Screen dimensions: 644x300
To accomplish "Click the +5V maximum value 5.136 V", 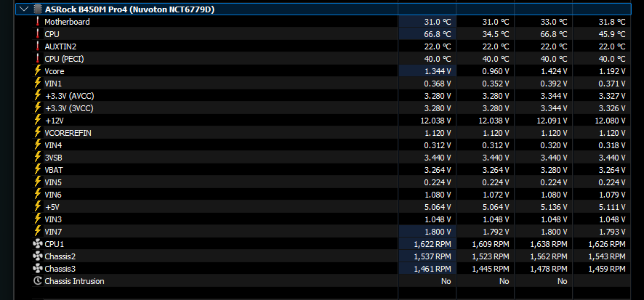I will [x=555, y=207].
